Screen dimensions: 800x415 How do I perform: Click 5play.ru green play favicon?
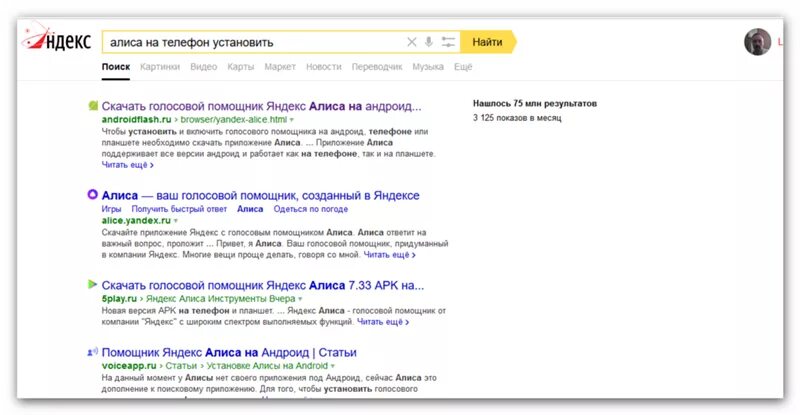click(92, 284)
